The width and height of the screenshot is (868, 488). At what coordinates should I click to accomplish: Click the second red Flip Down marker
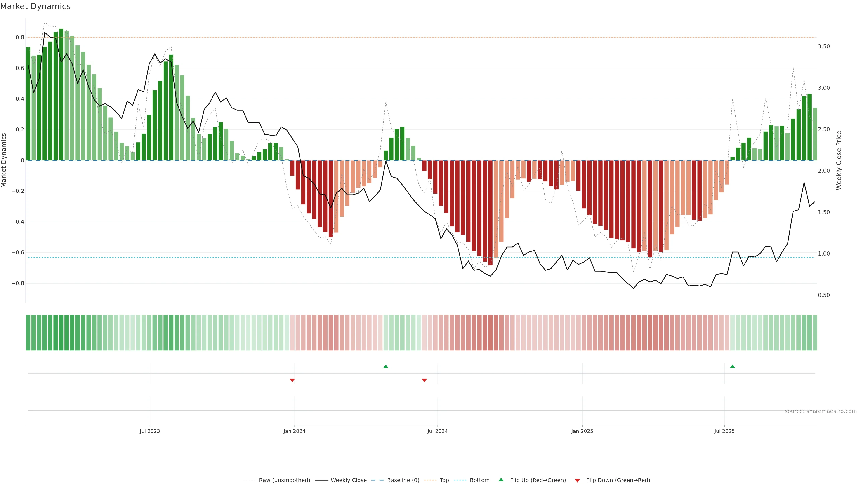pos(424,380)
